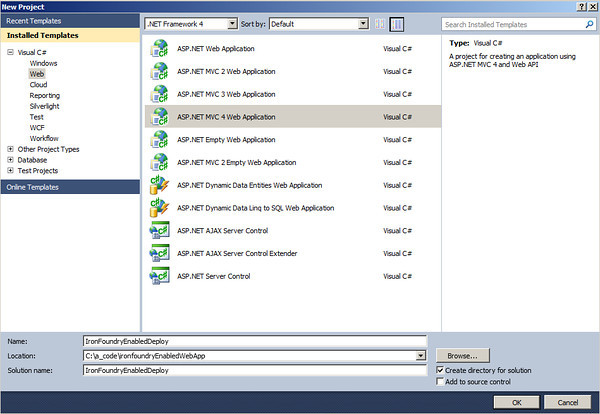The width and height of the screenshot is (600, 414).
Task: Select ASP.NET AJAX Server Control name
Action: (x=222, y=231)
